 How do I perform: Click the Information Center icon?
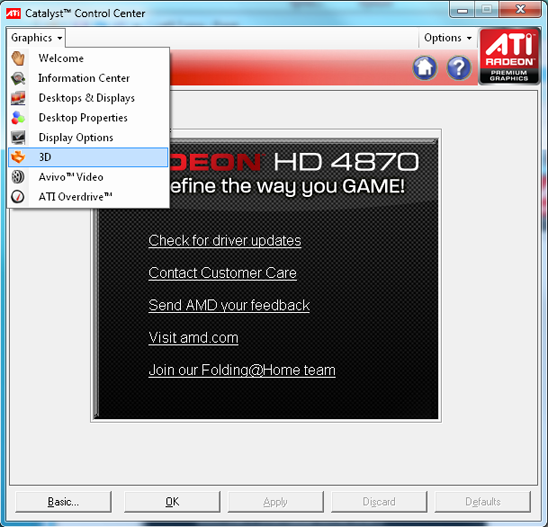point(18,78)
